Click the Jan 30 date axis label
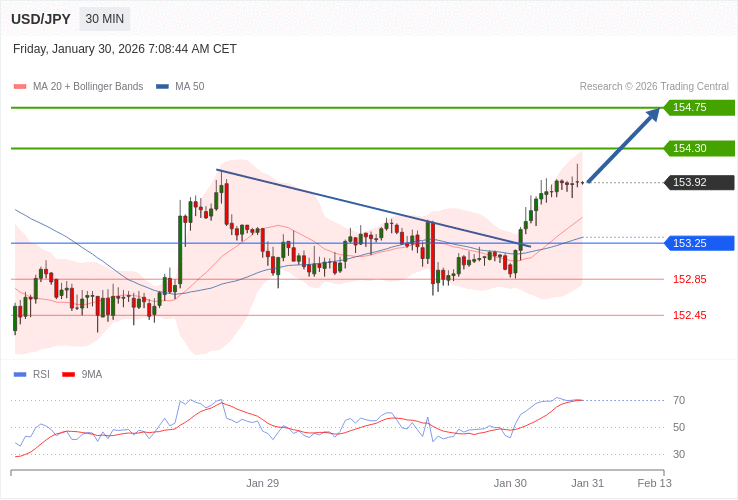738x500 pixels. click(x=510, y=484)
